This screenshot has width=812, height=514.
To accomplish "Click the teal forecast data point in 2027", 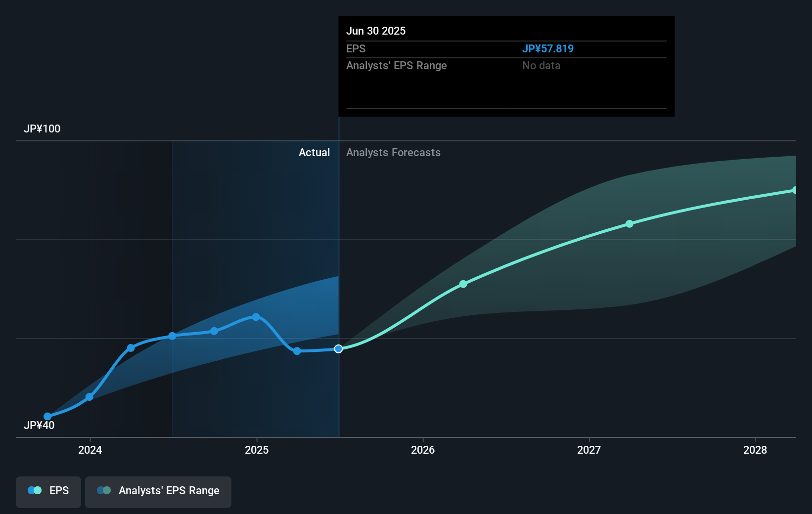I will [x=629, y=224].
